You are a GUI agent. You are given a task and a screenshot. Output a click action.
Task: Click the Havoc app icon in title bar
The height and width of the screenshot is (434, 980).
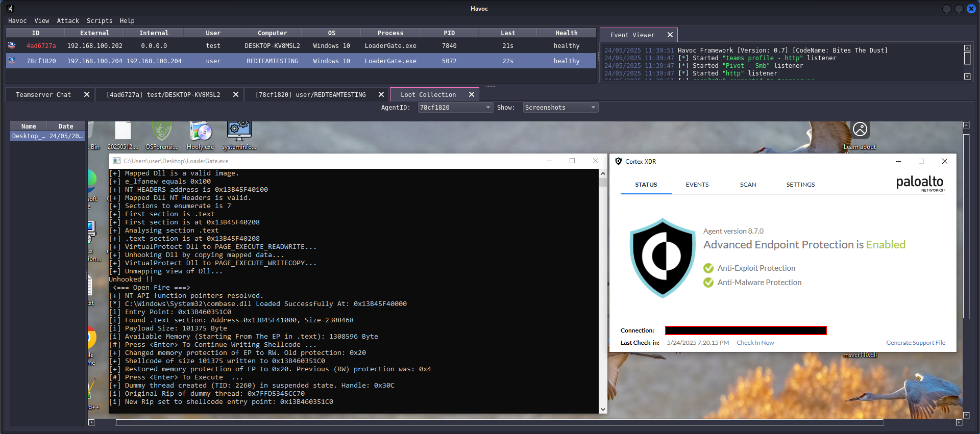click(10, 8)
